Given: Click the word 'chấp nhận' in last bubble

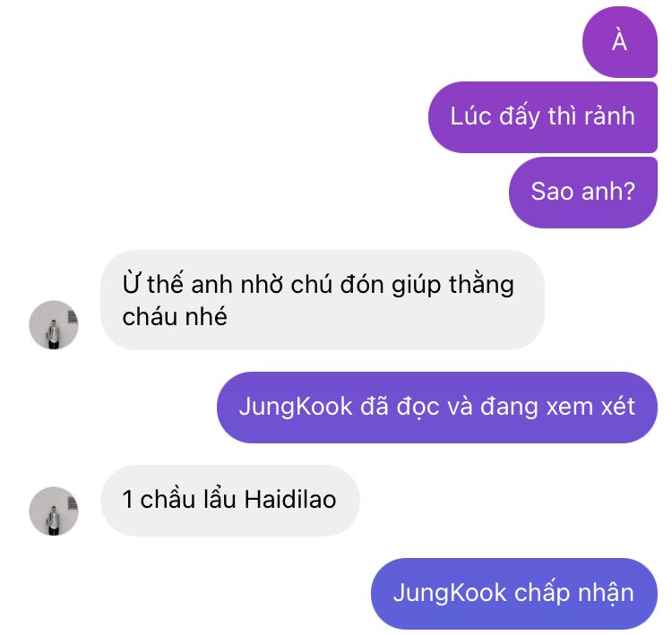Looking at the screenshot, I should tap(573, 593).
